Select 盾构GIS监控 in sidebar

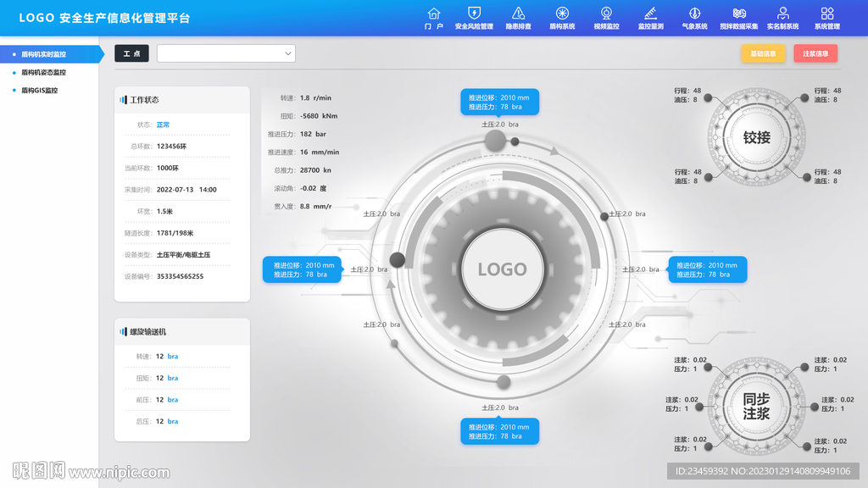click(39, 90)
